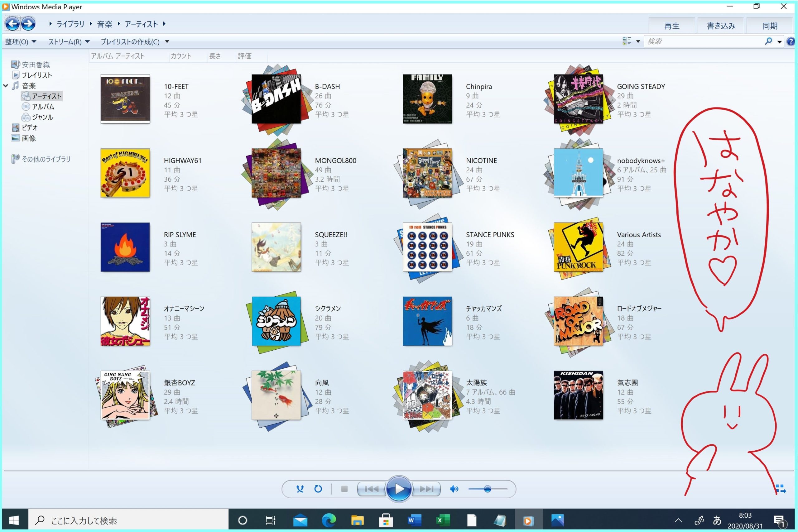Toggle shuffle in the playback bar
This screenshot has height=532, width=798.
[x=300, y=489]
